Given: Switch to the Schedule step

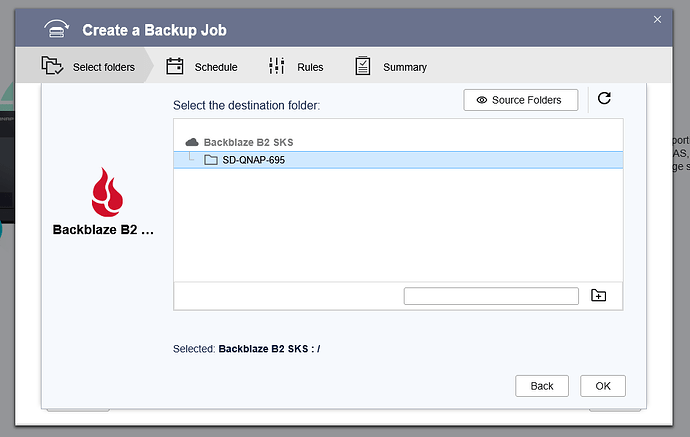Looking at the screenshot, I should coord(215,67).
